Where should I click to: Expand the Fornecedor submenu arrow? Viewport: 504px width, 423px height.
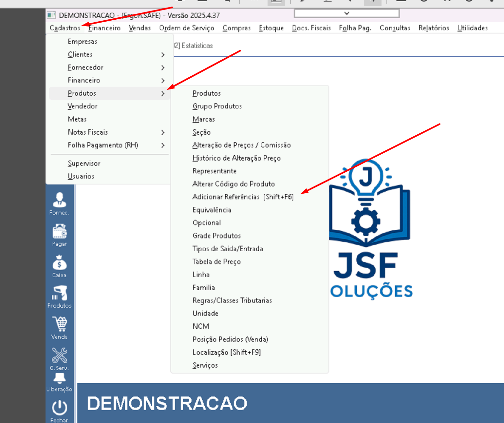pos(163,67)
